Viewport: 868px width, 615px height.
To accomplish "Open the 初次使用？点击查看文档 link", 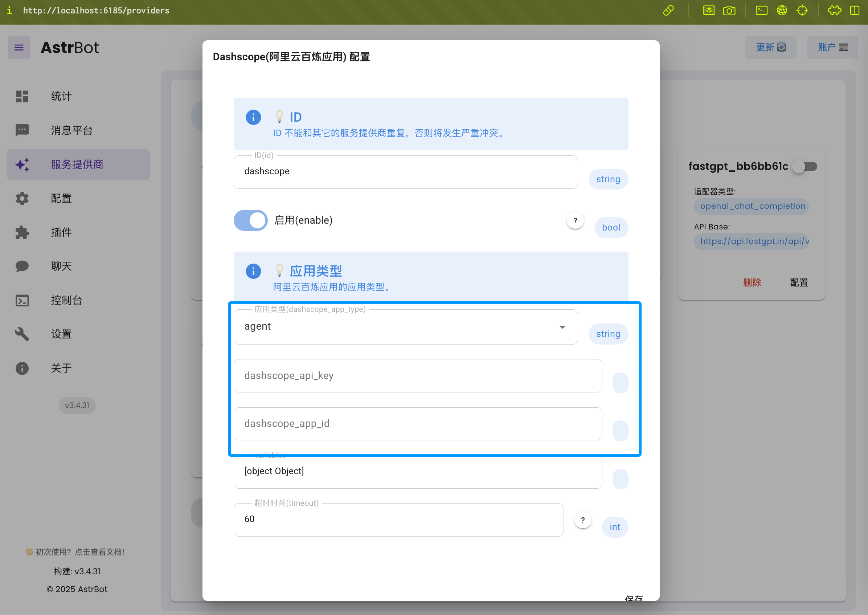I will point(75,552).
